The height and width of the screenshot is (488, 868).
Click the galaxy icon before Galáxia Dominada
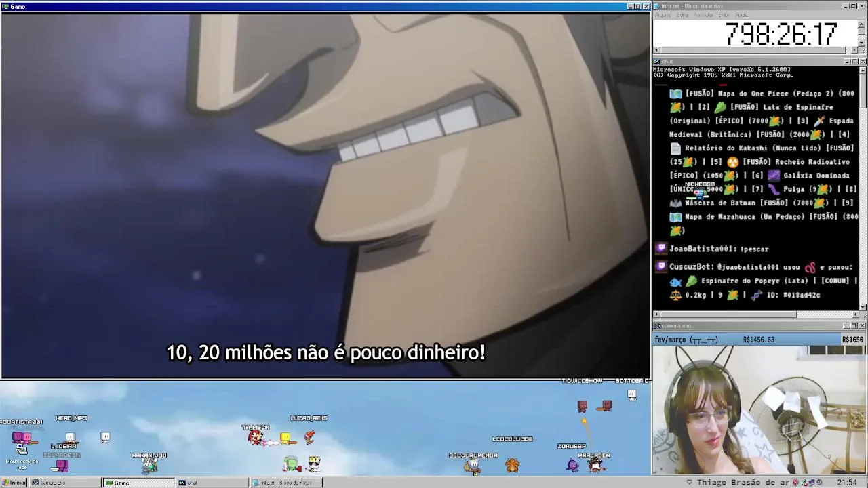(774, 176)
